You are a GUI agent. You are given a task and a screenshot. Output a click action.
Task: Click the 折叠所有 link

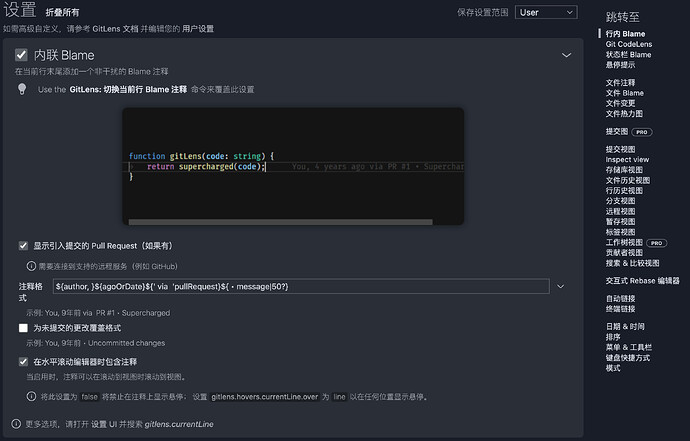point(62,12)
